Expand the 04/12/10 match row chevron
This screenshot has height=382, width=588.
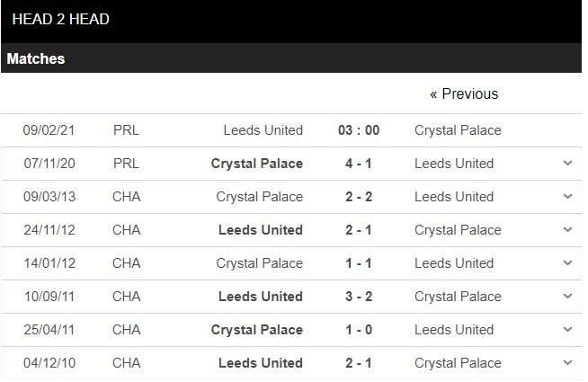point(566,363)
